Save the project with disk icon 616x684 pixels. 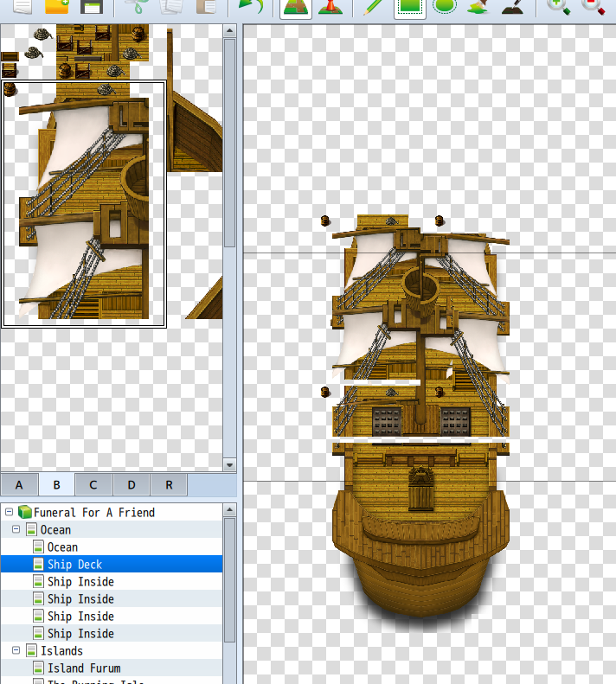pos(92,6)
